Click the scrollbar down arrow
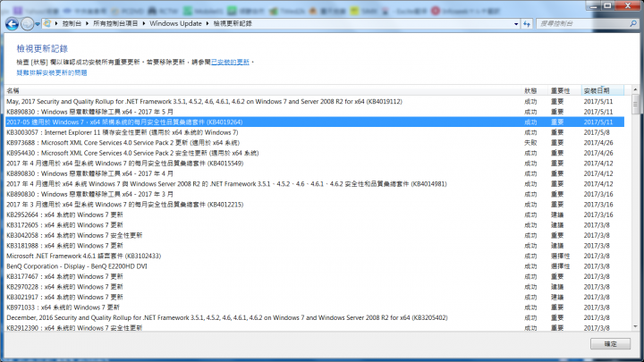This screenshot has height=362, width=644. click(x=635, y=327)
